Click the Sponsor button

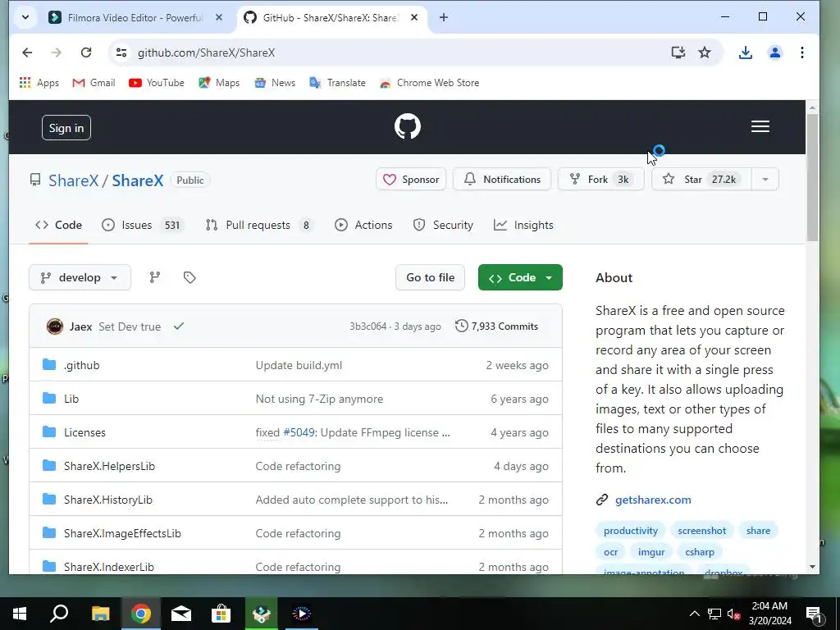(411, 180)
